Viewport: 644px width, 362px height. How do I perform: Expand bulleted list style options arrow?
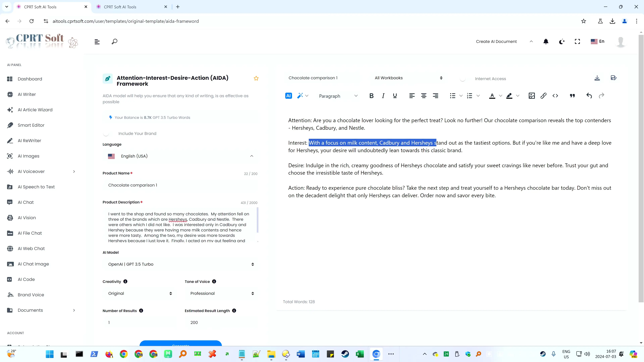tap(461, 96)
